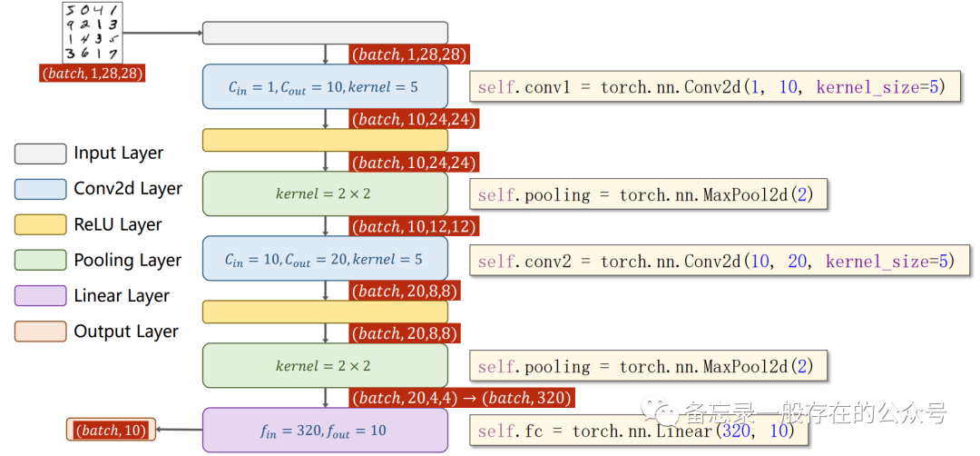Viewport: 980px width, 456px height.
Task: Click the (batch,10,24,24) label just above first pooling block
Action: coord(414,163)
